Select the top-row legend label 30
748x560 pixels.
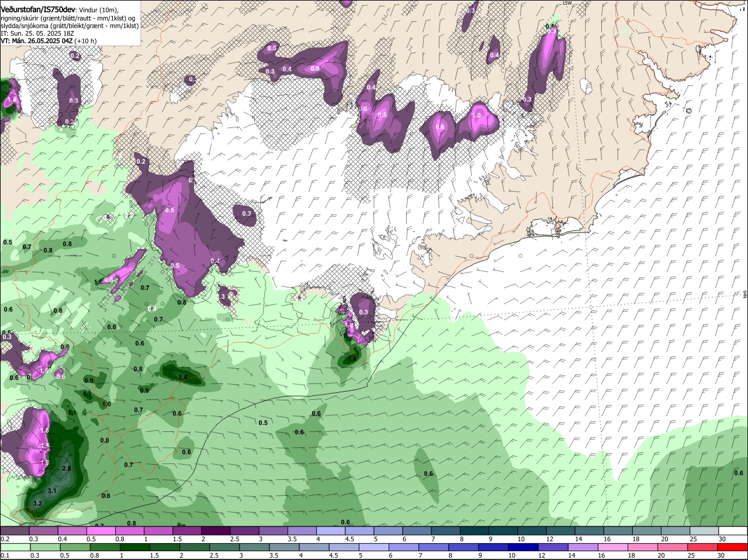point(722,538)
